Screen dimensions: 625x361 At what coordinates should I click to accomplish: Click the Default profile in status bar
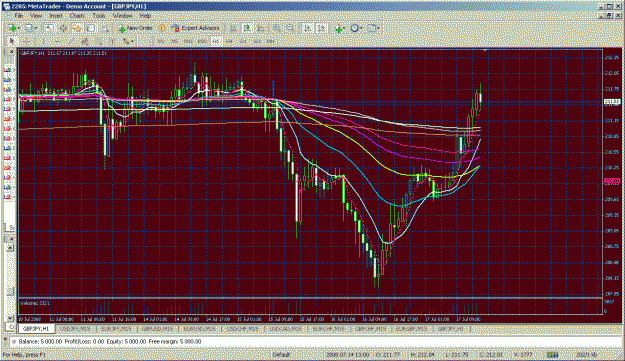281,355
